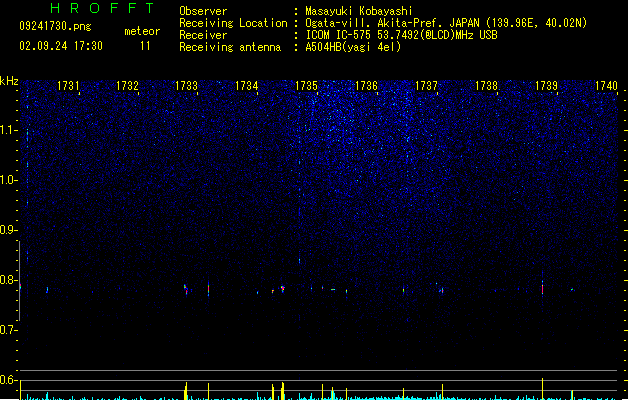Click the meteor count value 11

pos(145,46)
